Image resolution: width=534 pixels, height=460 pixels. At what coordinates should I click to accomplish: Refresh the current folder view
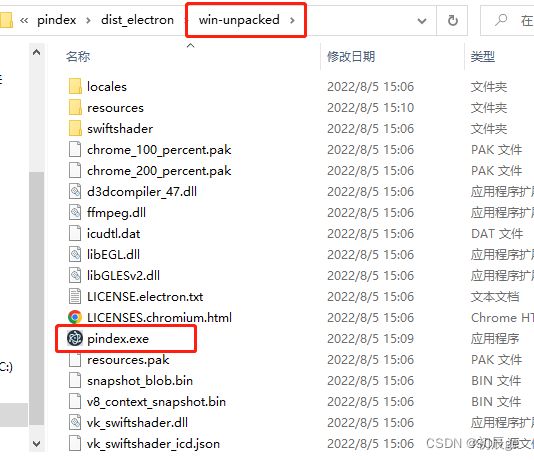pos(453,20)
